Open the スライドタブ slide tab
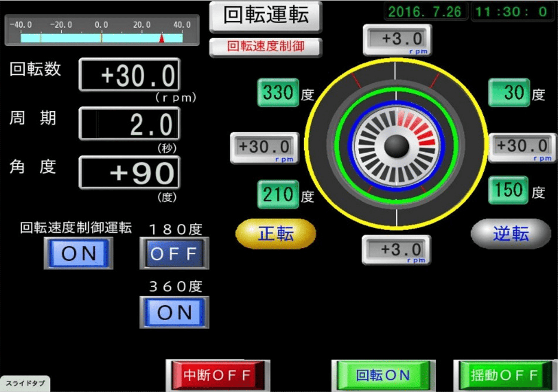This screenshot has height=392, width=558. [25, 383]
